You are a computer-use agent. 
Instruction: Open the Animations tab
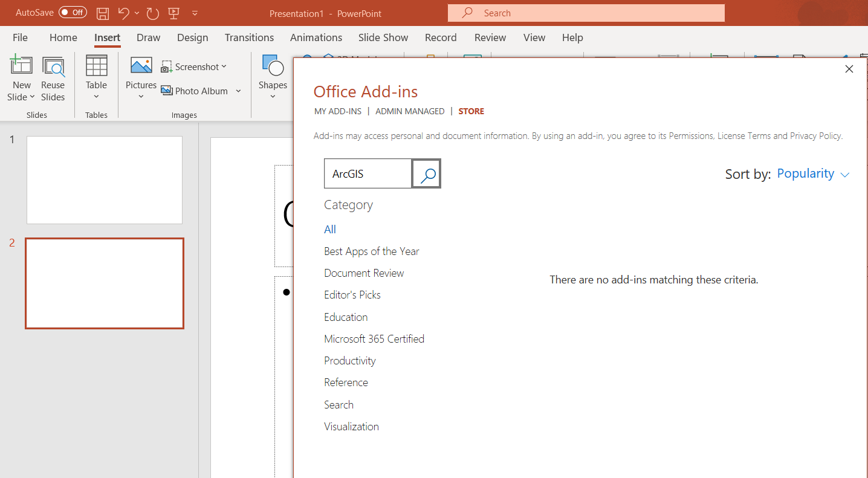[x=316, y=37]
